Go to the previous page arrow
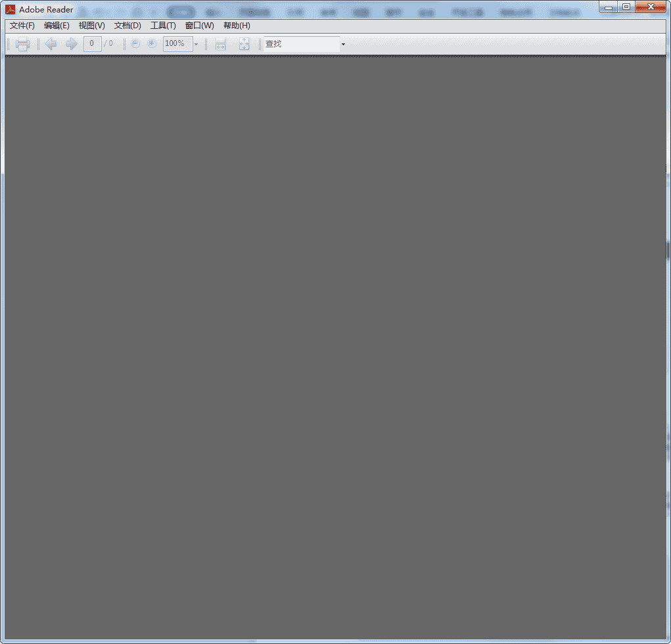Viewport: 671px width, 644px height. click(x=51, y=44)
